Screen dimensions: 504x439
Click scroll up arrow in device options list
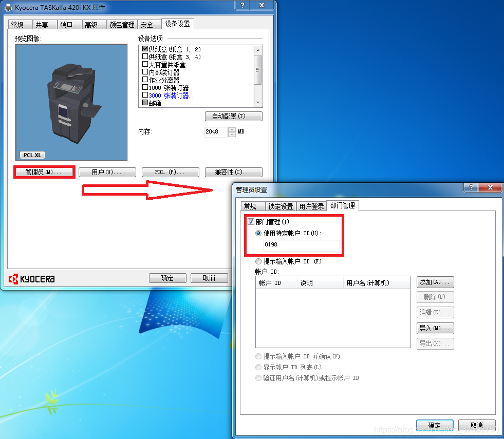point(258,50)
